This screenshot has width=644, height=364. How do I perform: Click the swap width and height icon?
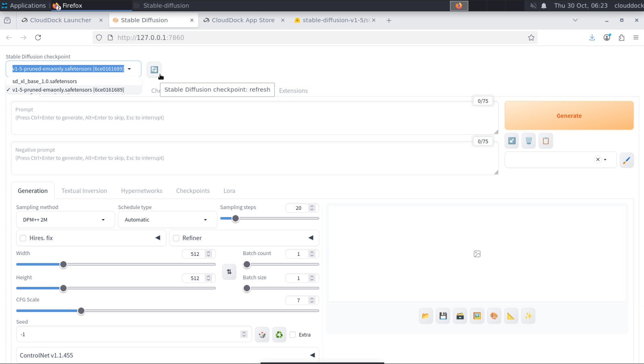coord(229,272)
